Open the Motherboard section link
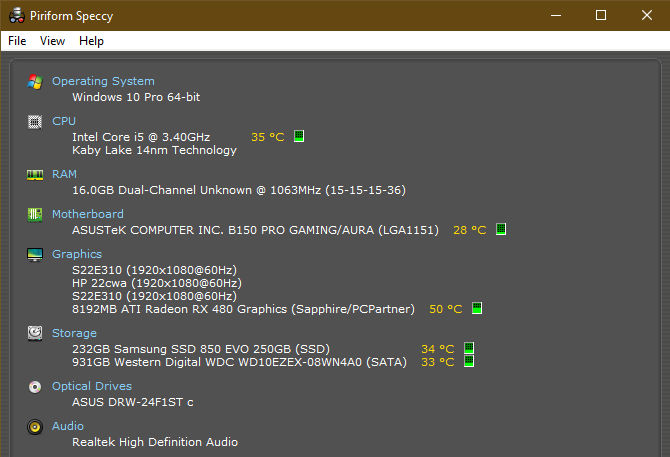The height and width of the screenshot is (457, 670). 88,214
